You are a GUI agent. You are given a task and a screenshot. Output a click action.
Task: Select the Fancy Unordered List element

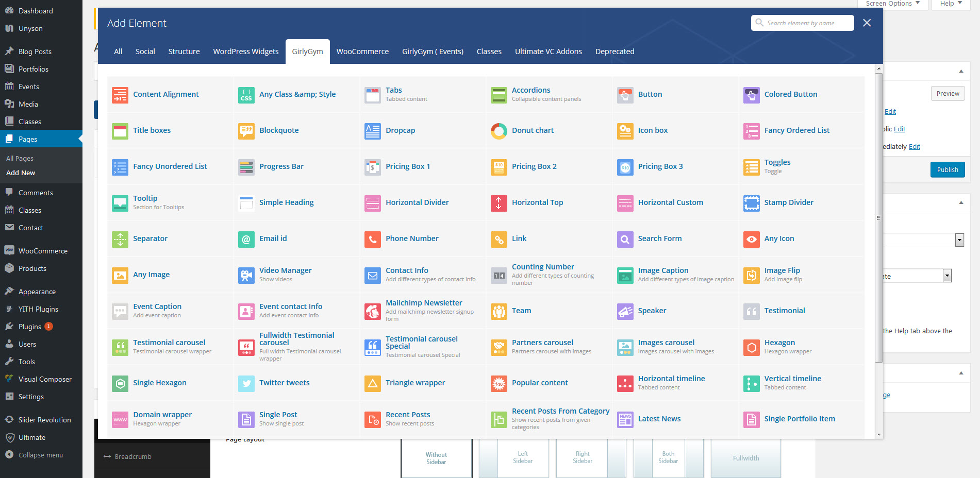click(x=170, y=167)
